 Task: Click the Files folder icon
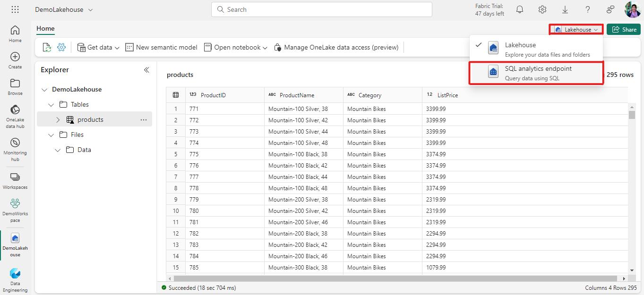click(x=63, y=135)
